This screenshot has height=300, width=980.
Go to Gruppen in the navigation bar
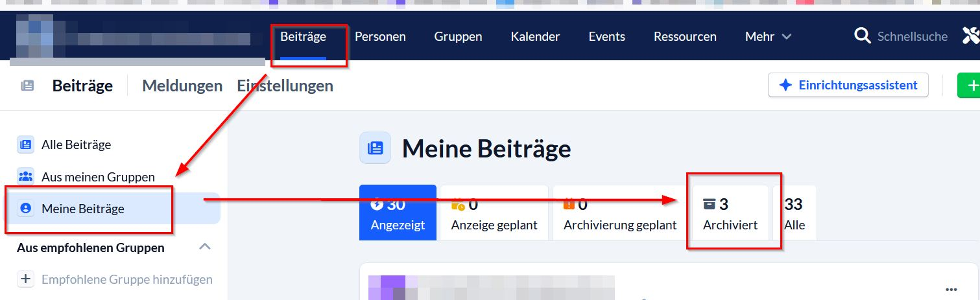[x=458, y=36]
